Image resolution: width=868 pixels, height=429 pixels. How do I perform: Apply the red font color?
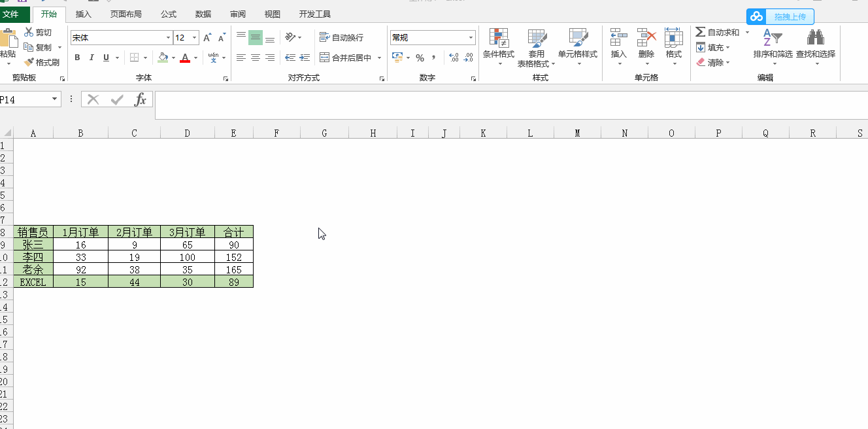185,58
